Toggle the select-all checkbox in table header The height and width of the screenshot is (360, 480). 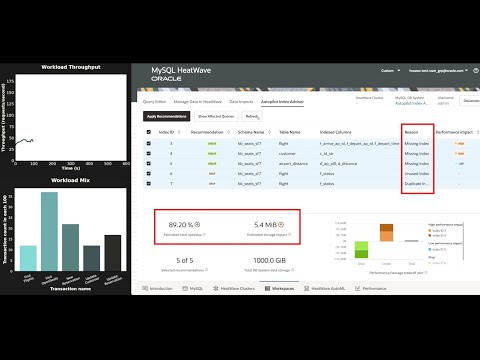(x=149, y=132)
